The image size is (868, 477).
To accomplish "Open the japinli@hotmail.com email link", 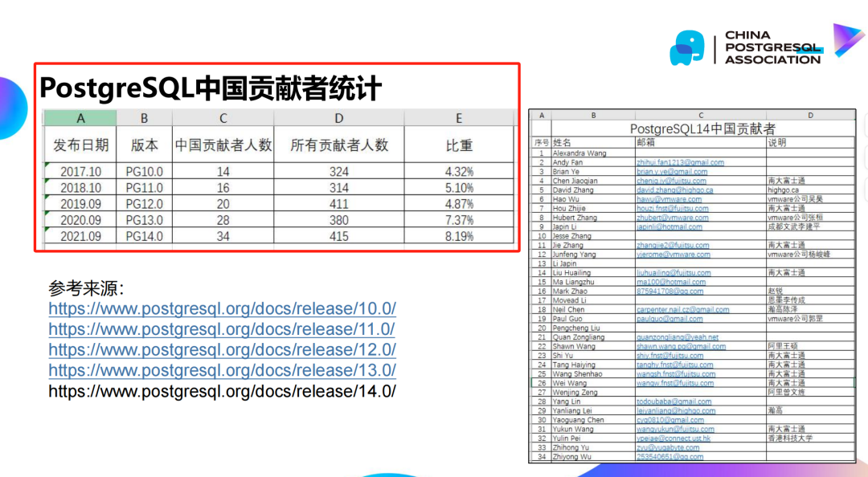I will pos(669,227).
